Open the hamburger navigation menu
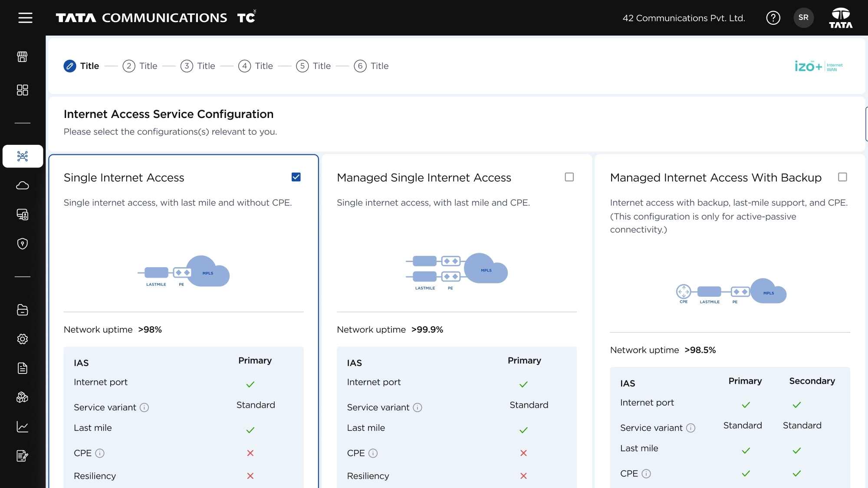The width and height of the screenshot is (868, 488). point(25,18)
